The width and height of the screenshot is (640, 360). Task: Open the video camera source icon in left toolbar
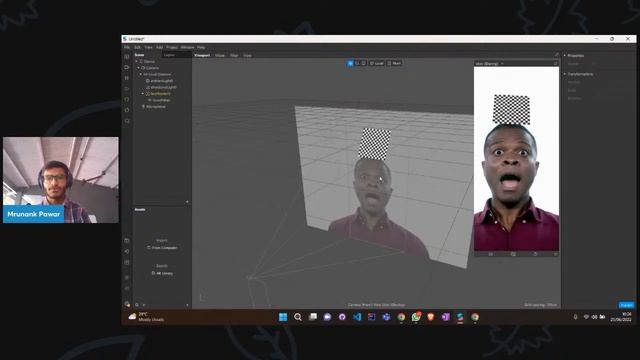[x=127, y=67]
